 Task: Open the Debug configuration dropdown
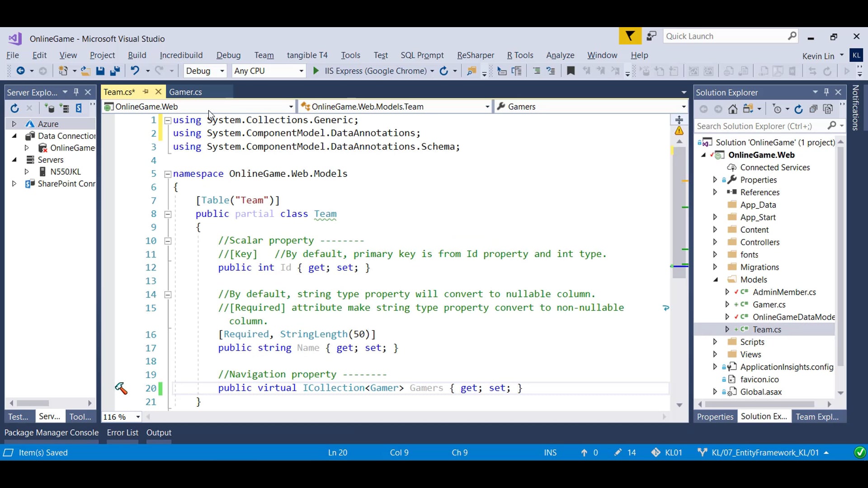(222, 71)
